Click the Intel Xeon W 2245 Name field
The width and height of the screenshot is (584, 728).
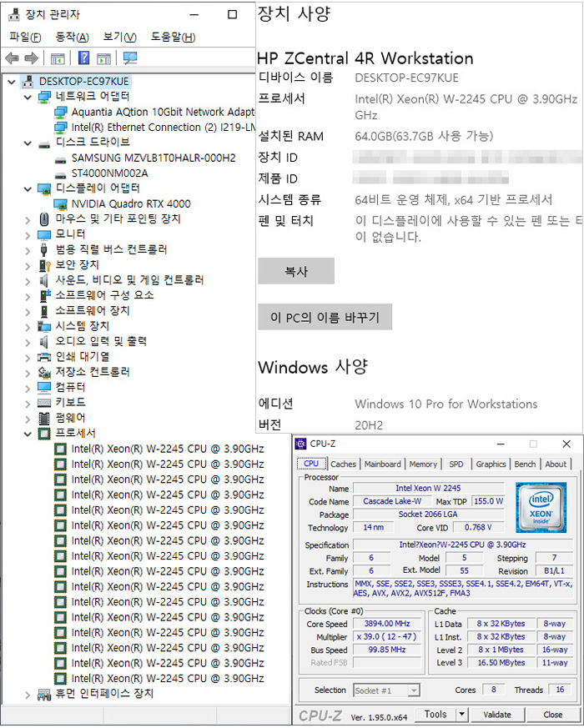coord(428,488)
